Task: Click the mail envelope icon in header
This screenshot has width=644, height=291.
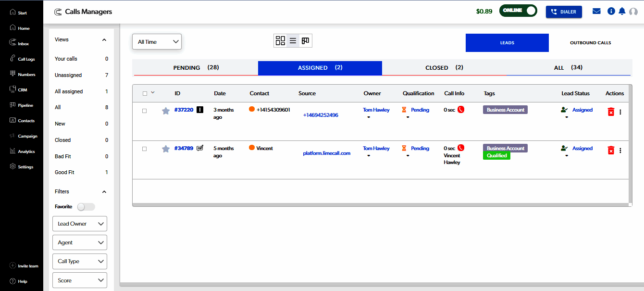Action: (596, 11)
